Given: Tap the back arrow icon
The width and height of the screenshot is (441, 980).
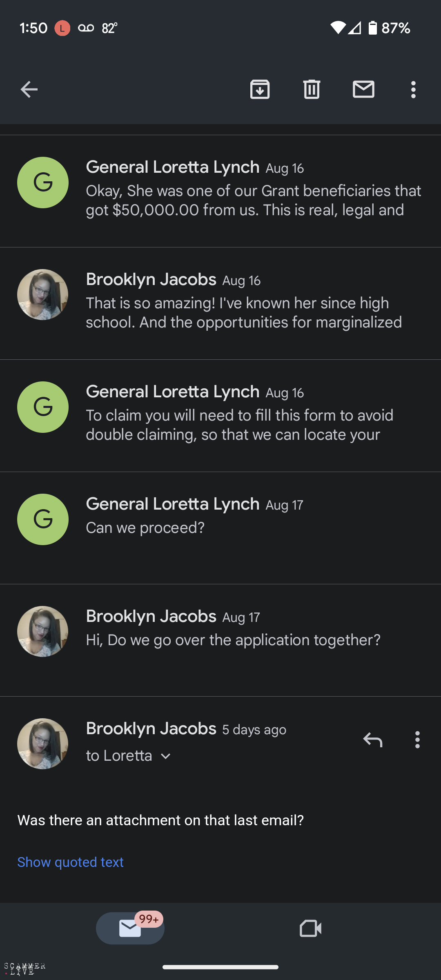Looking at the screenshot, I should (29, 89).
